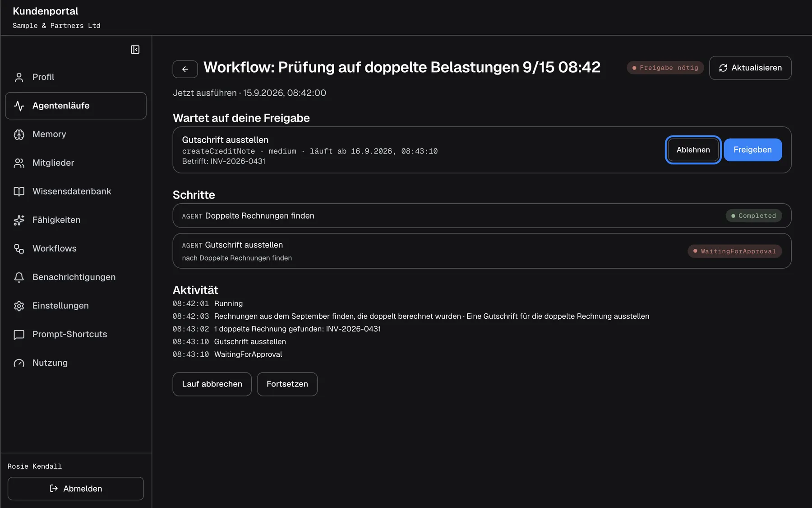Click Ablehnen to reject the credit note
The image size is (812, 508).
(693, 150)
